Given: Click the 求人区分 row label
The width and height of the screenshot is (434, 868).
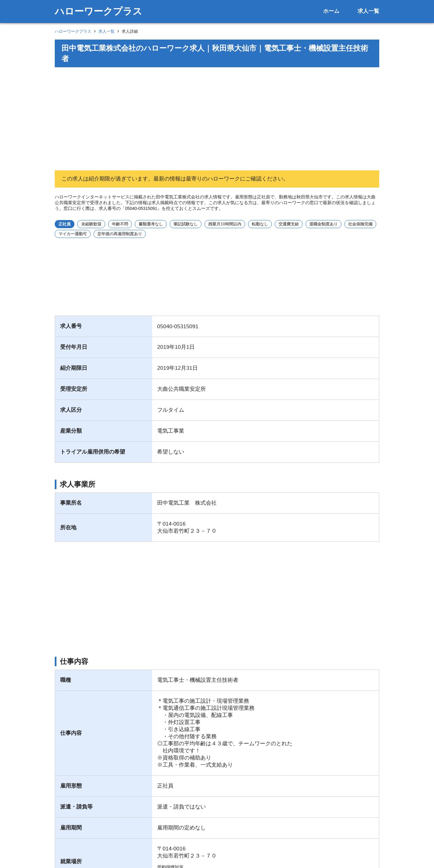Looking at the screenshot, I should (71, 410).
